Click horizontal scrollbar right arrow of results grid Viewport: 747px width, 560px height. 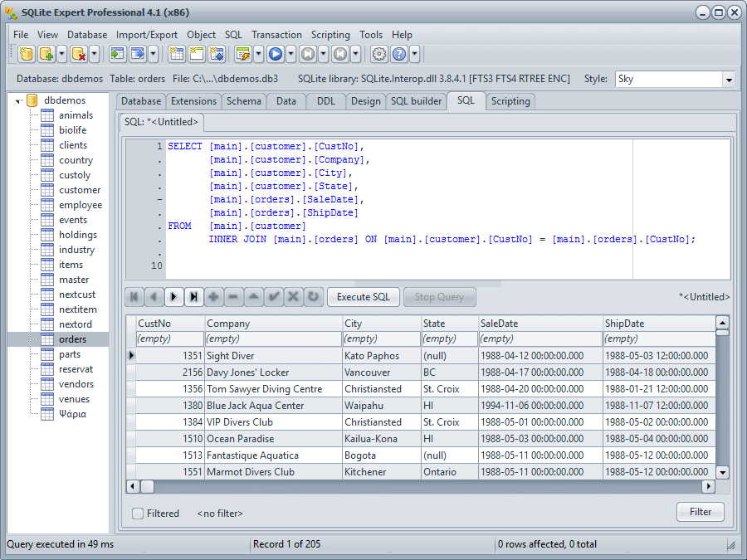709,486
